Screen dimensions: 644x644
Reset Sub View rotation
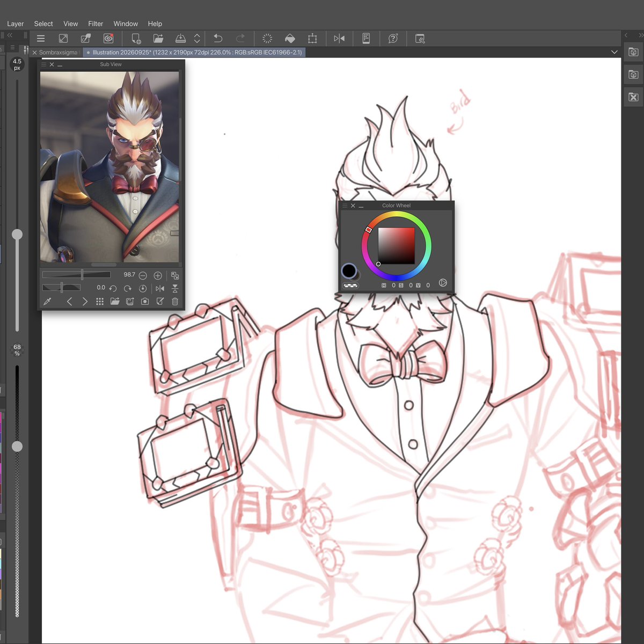(143, 288)
